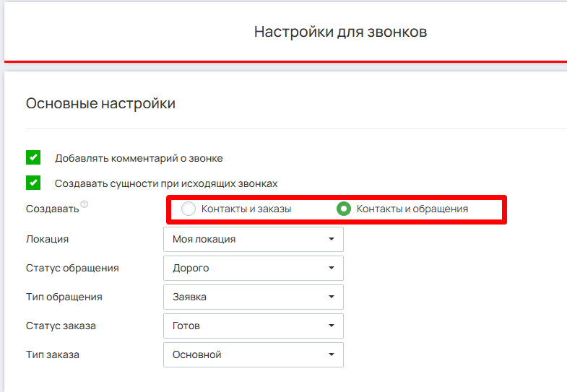This screenshot has height=392, width=567.
Task: Open the Тип обращения dropdown showing Заявка
Action: 253,297
